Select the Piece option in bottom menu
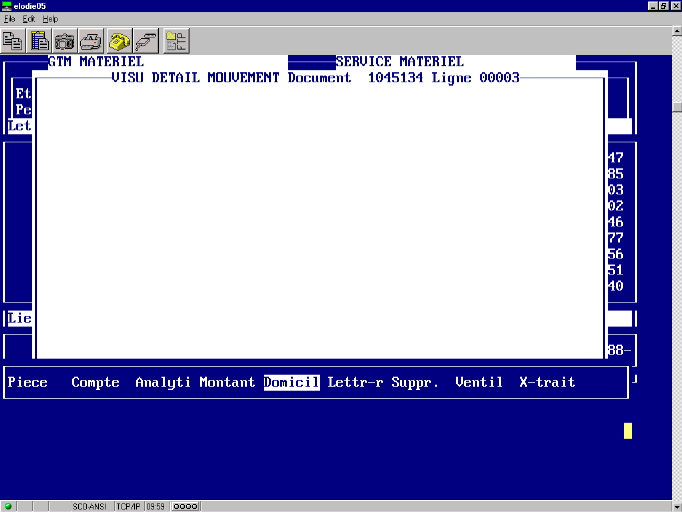Screen dimensions: 682x512 (x=28, y=382)
